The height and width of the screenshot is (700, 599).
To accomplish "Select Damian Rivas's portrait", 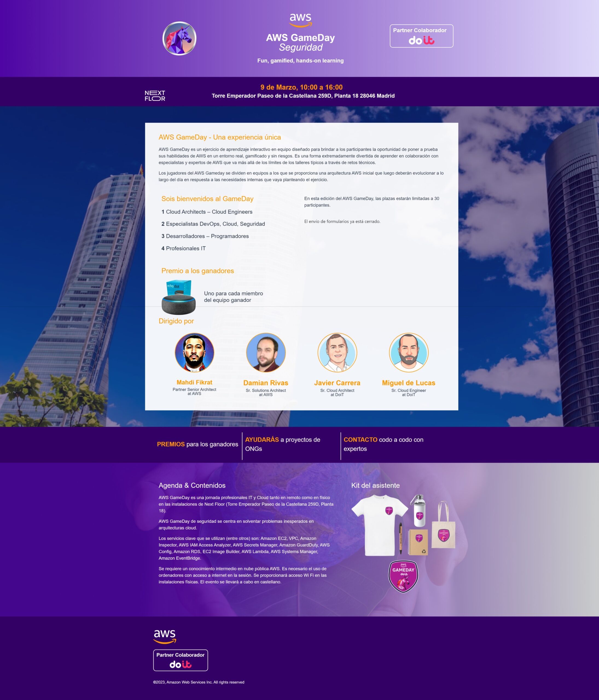I will click(266, 352).
